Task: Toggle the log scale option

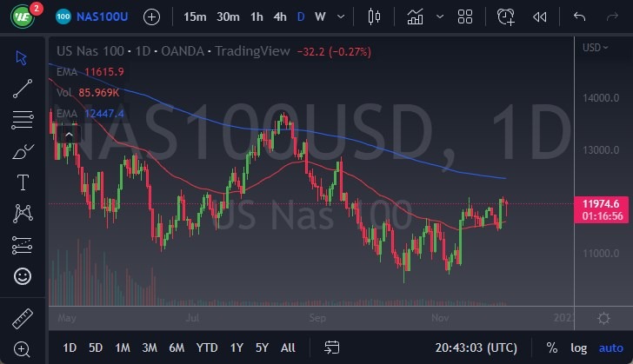Action: pyautogui.click(x=578, y=347)
